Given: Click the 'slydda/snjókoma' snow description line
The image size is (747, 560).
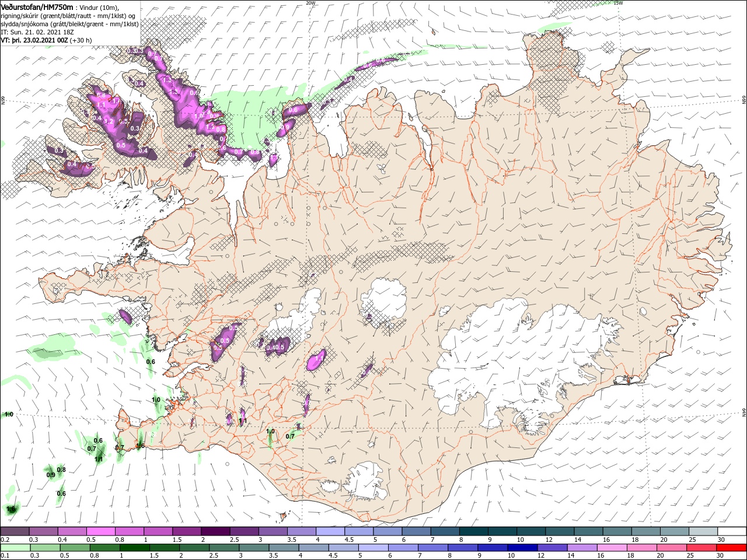Looking at the screenshot, I should (x=69, y=24).
